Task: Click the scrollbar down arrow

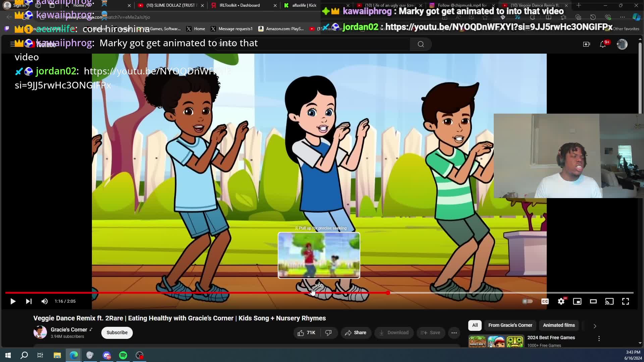Action: pos(640,343)
